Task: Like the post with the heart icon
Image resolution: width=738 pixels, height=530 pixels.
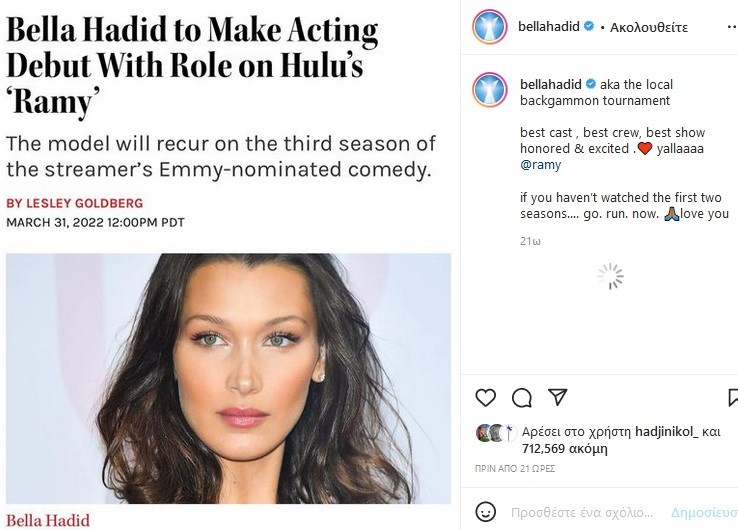Action: pyautogui.click(x=486, y=397)
